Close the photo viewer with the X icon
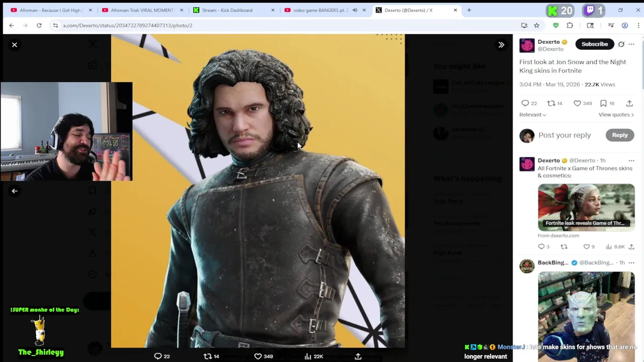Image resolution: width=644 pixels, height=362 pixels. [x=15, y=45]
